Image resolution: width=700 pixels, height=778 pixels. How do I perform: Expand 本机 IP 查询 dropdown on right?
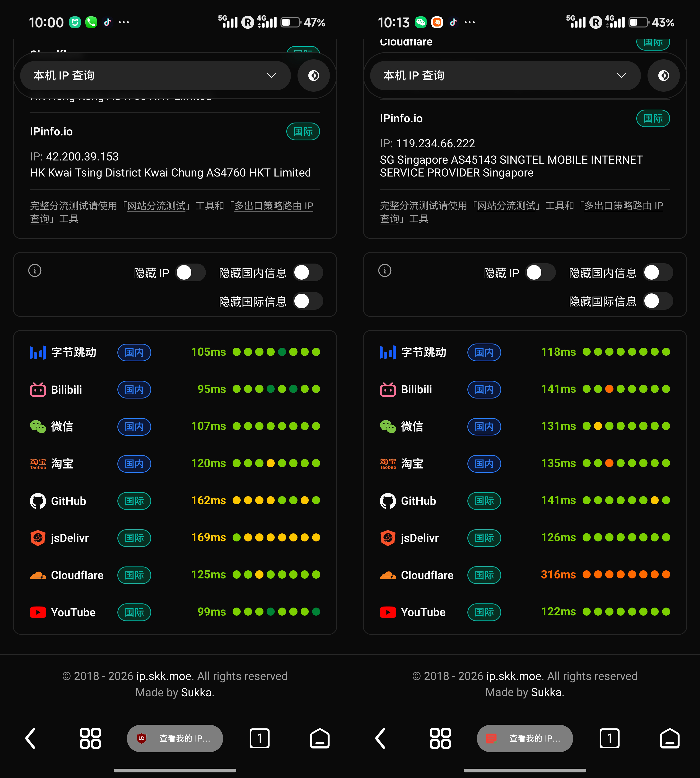tap(505, 75)
